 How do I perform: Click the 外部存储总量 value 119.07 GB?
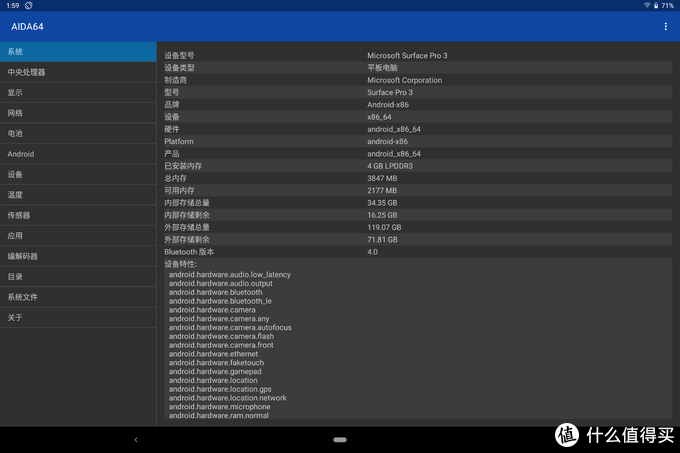(384, 227)
